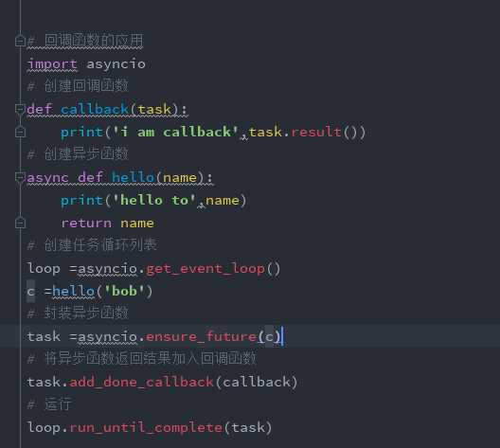Click the 'asyncio' module name in import line
This screenshot has width=500, height=448.
116,64
